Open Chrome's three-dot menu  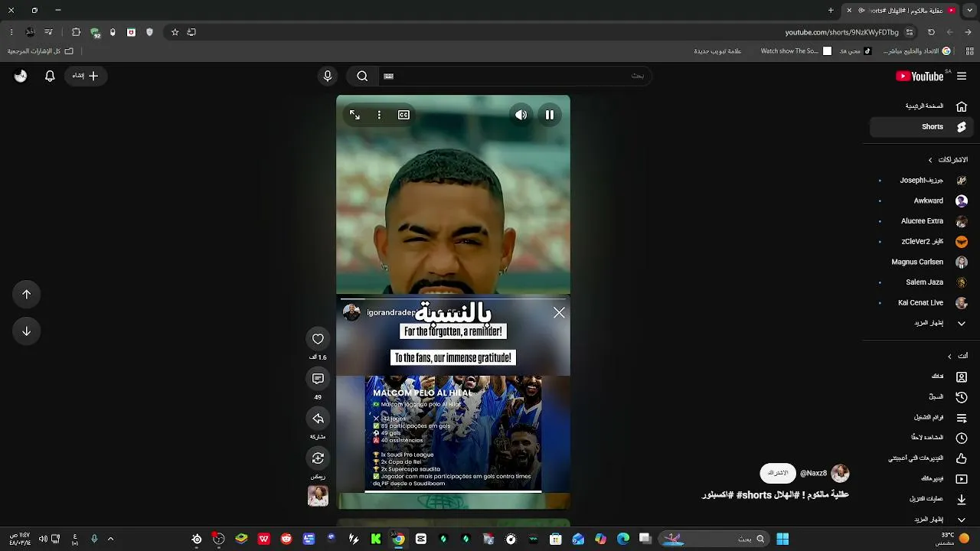[x=11, y=32]
